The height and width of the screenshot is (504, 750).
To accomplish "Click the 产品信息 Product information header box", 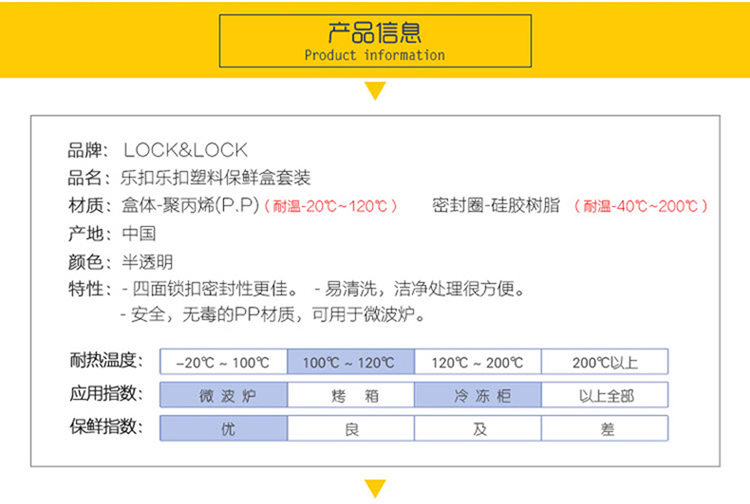I will point(375,41).
